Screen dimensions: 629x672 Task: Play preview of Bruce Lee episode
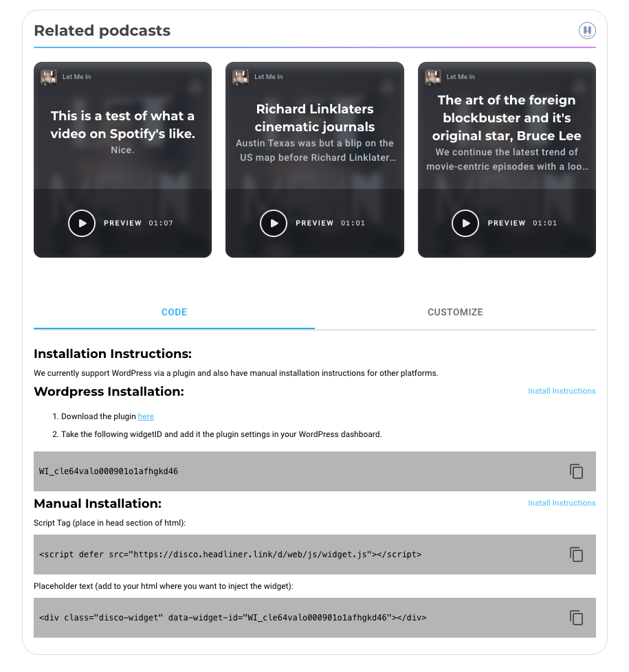point(465,223)
